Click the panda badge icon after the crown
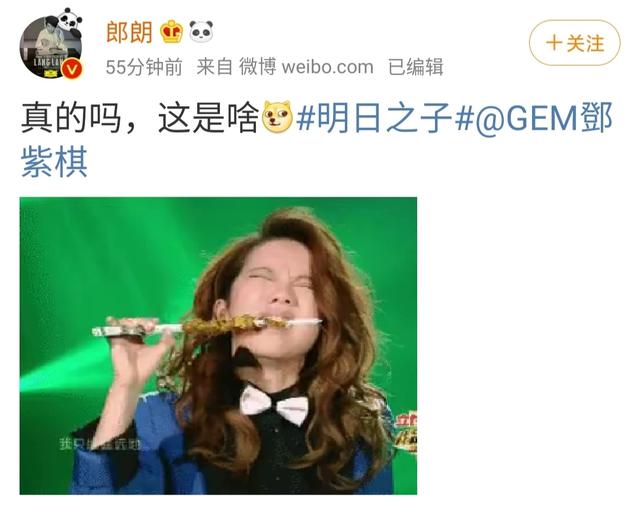The width and height of the screenshot is (640, 507). pos(201,31)
